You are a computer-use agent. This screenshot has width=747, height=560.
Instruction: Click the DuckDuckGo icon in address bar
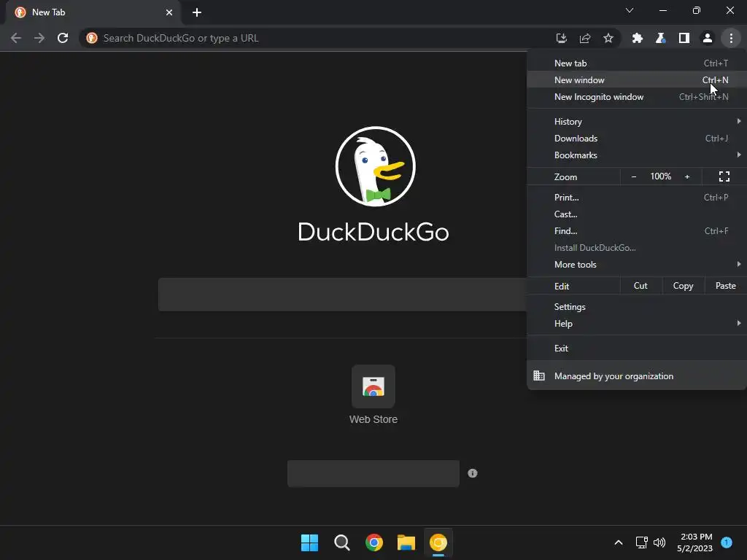click(x=92, y=38)
